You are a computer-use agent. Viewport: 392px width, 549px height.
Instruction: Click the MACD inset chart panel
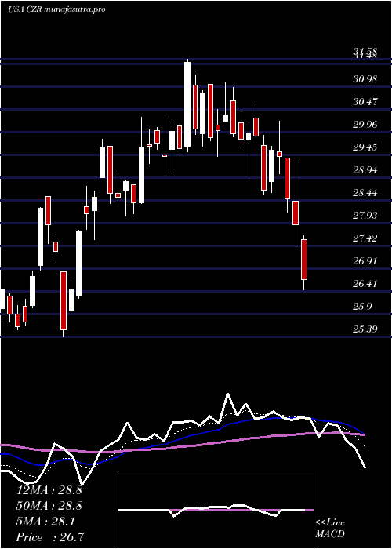tap(216, 510)
